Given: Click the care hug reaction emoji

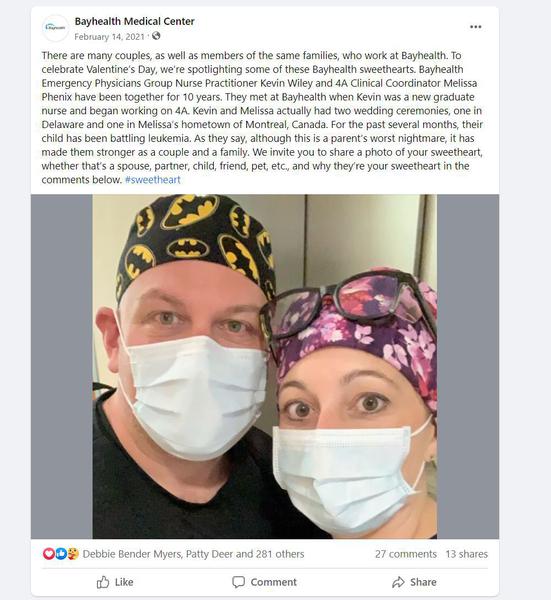Looking at the screenshot, I should click(73, 554).
